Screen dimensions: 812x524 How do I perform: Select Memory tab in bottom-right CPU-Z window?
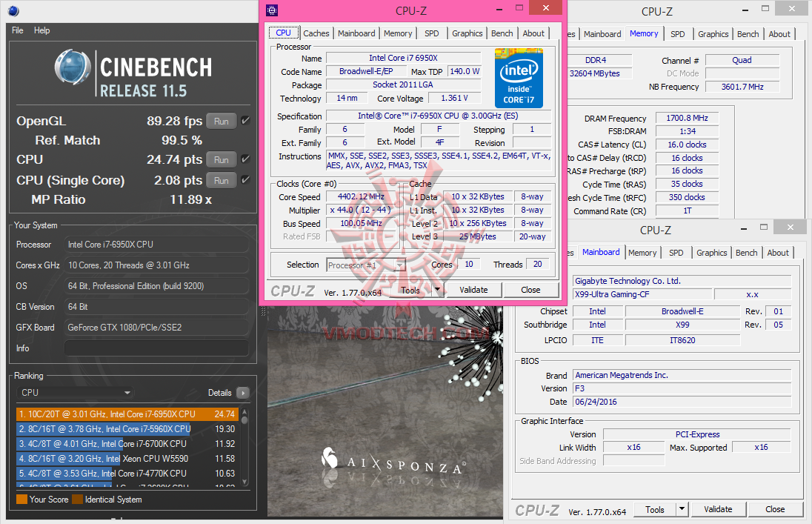642,253
